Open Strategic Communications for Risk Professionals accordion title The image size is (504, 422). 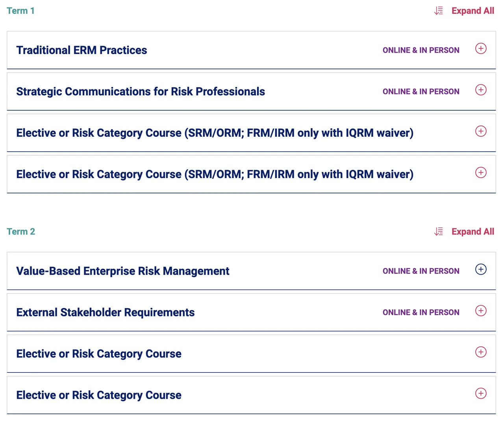click(141, 92)
